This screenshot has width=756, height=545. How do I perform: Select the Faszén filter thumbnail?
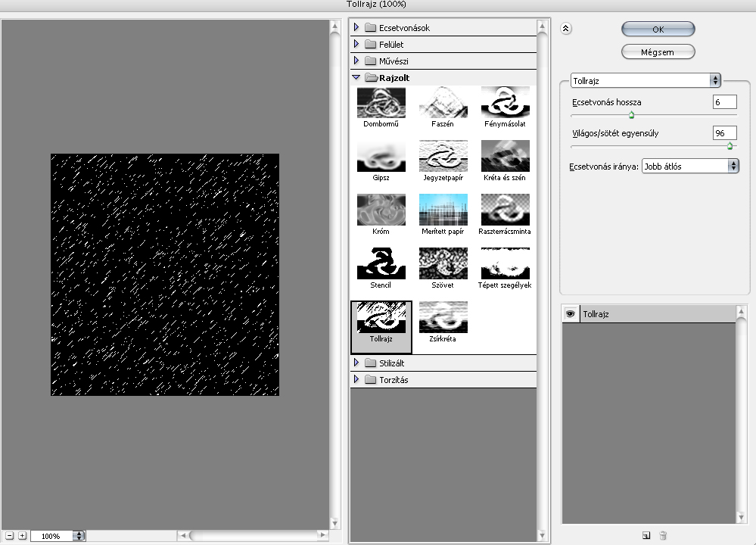[x=443, y=103]
